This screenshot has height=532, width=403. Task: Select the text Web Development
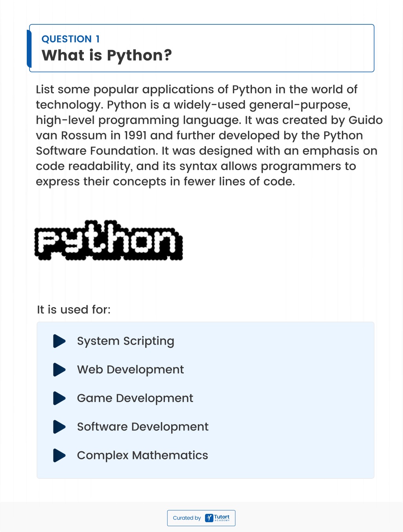tap(130, 370)
